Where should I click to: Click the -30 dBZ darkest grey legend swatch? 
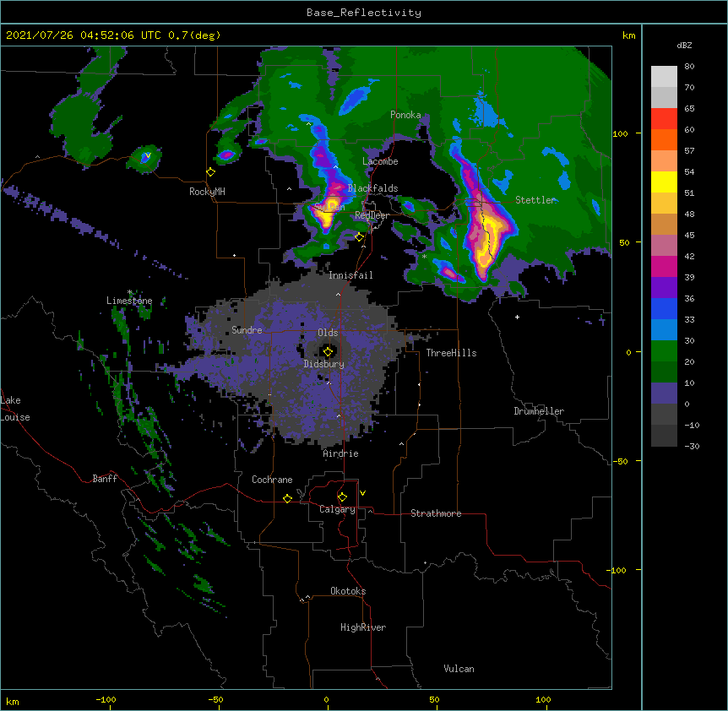pyautogui.click(x=664, y=436)
